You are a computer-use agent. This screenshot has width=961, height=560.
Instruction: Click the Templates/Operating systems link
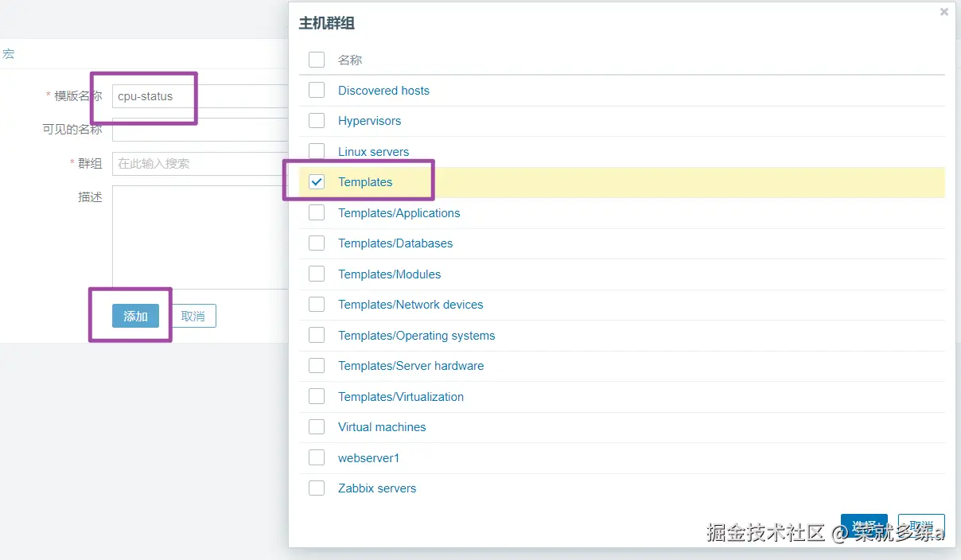point(416,336)
